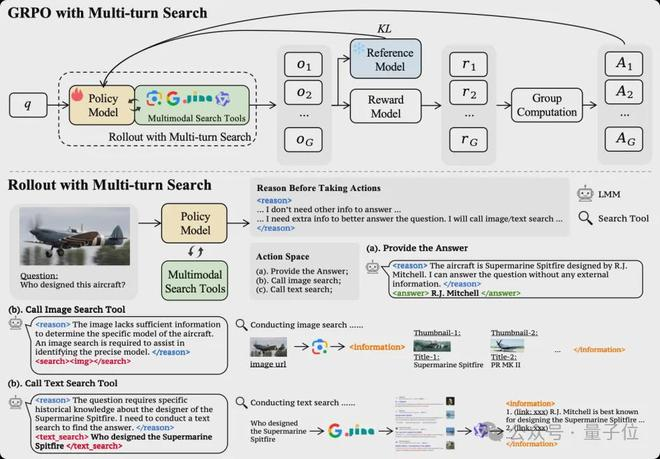The height and width of the screenshot is (459, 660).
Task: Click the Policy Model box in the GRPO diagram
Action: tap(102, 105)
